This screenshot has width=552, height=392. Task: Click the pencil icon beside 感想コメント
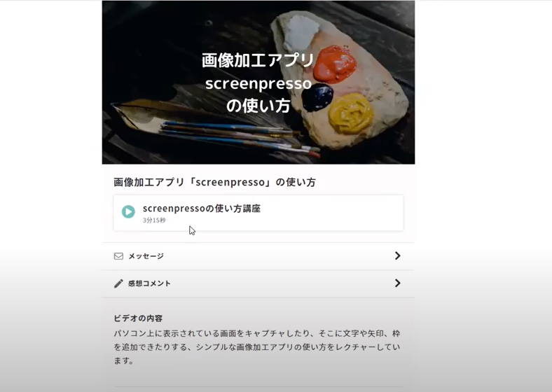(x=118, y=283)
